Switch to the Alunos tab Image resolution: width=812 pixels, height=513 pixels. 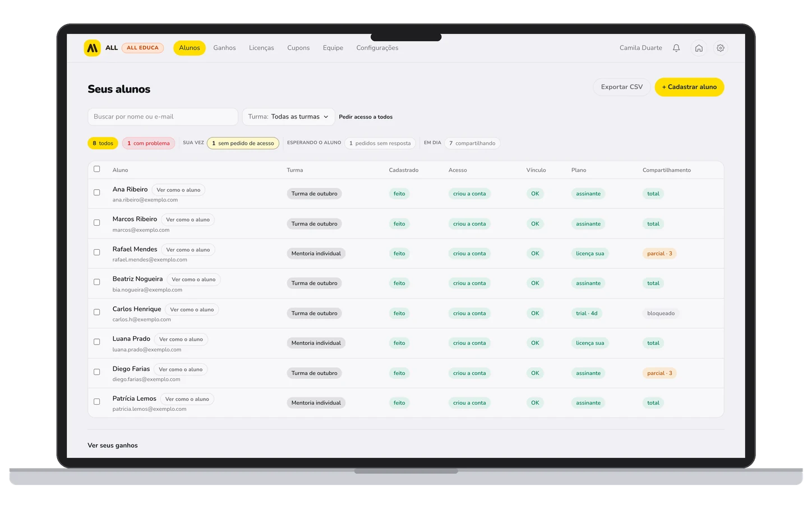pos(190,48)
